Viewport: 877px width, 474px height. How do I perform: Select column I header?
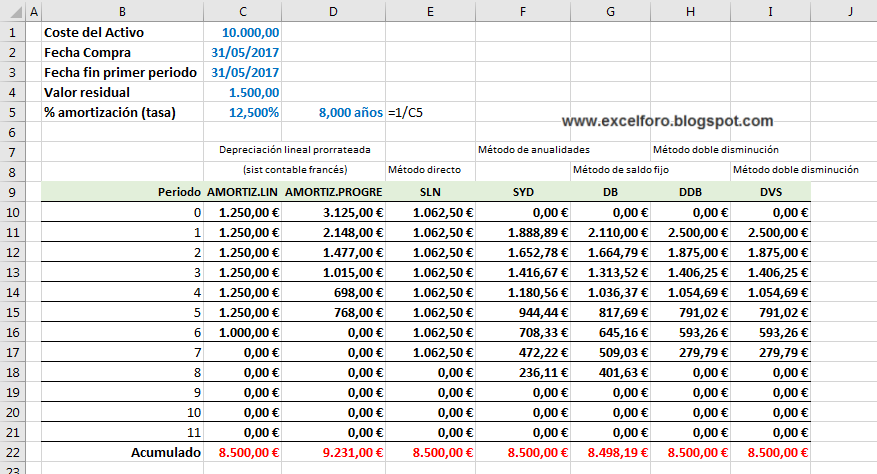[x=770, y=11]
